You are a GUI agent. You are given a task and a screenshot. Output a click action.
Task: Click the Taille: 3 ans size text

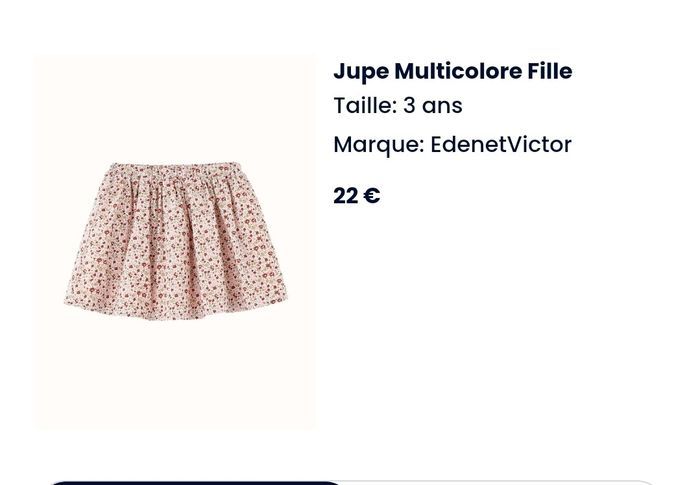point(398,105)
